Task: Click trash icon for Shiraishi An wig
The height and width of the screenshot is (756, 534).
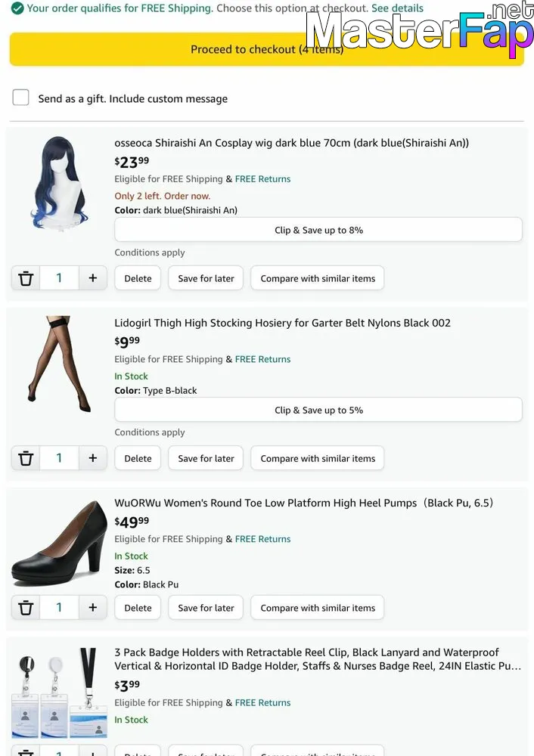Action: point(26,278)
